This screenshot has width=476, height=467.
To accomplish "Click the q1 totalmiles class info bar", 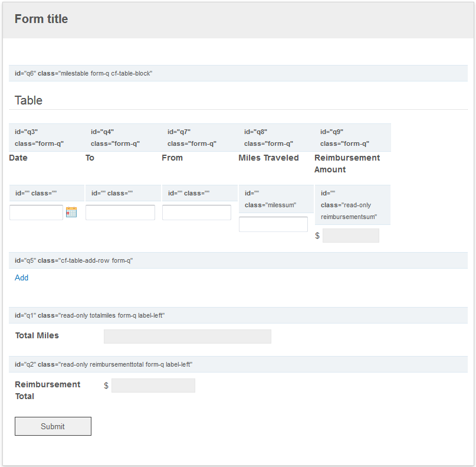I will (x=238, y=315).
